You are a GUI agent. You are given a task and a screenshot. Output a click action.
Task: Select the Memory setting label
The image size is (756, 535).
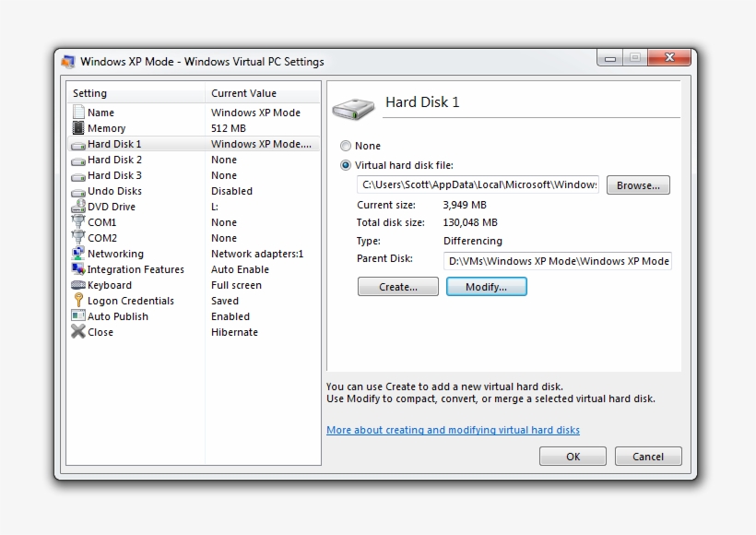pos(107,128)
